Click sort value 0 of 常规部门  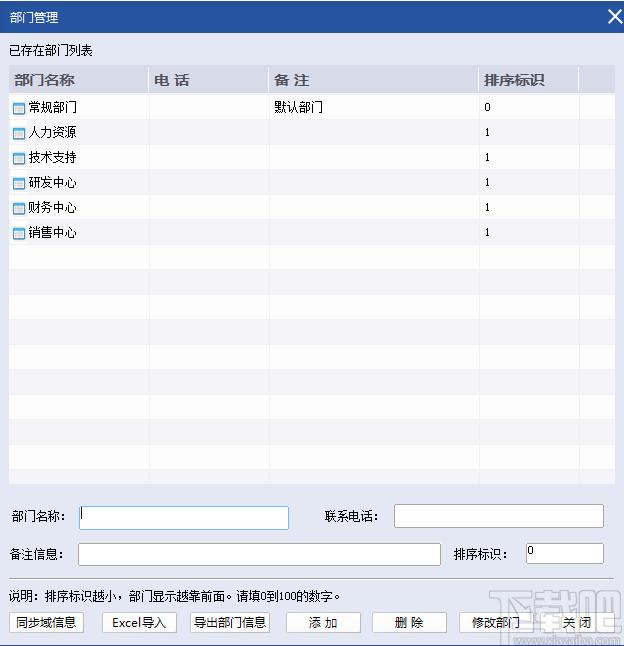point(487,108)
